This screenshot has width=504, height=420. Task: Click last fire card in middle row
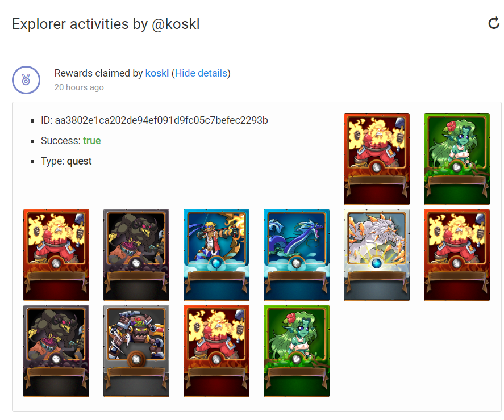click(x=456, y=255)
